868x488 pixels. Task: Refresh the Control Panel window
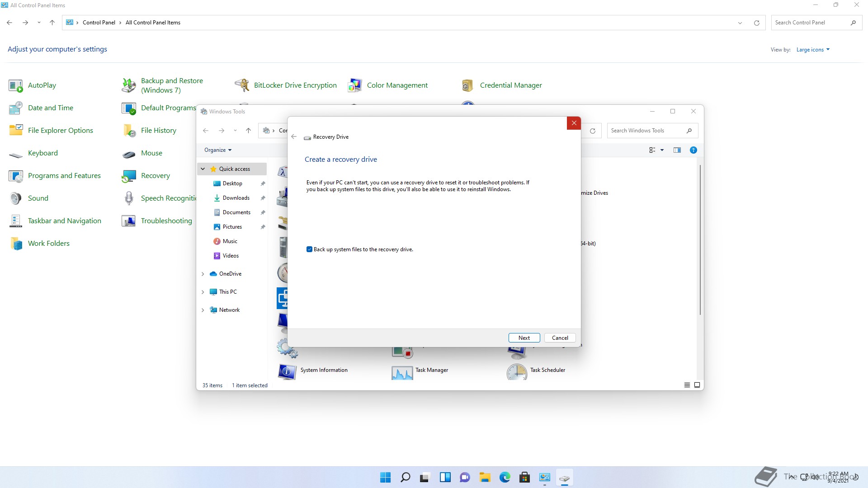[756, 23]
